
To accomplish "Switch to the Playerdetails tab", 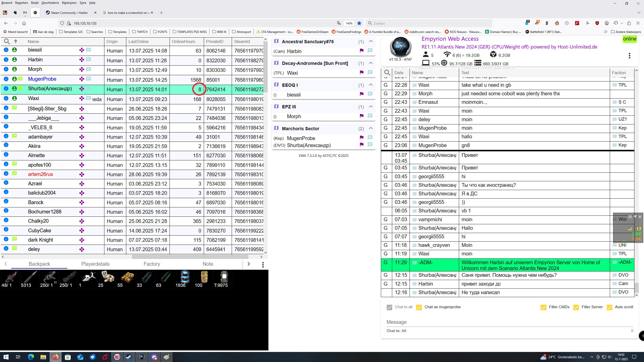I will pos(95,264).
